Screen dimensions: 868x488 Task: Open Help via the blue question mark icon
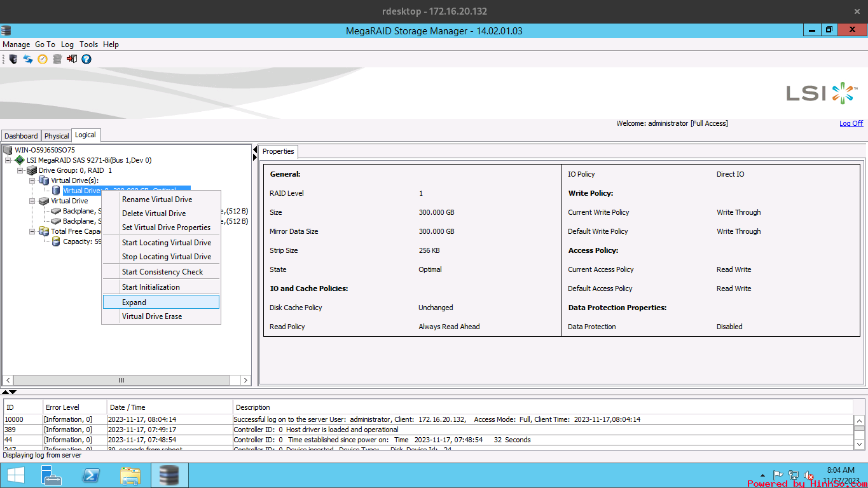[x=86, y=59]
